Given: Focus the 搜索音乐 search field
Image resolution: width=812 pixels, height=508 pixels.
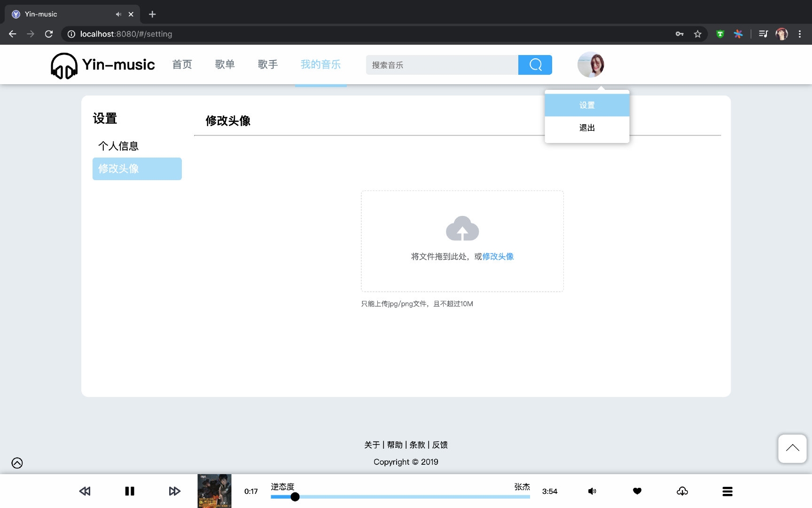Looking at the screenshot, I should [x=442, y=65].
